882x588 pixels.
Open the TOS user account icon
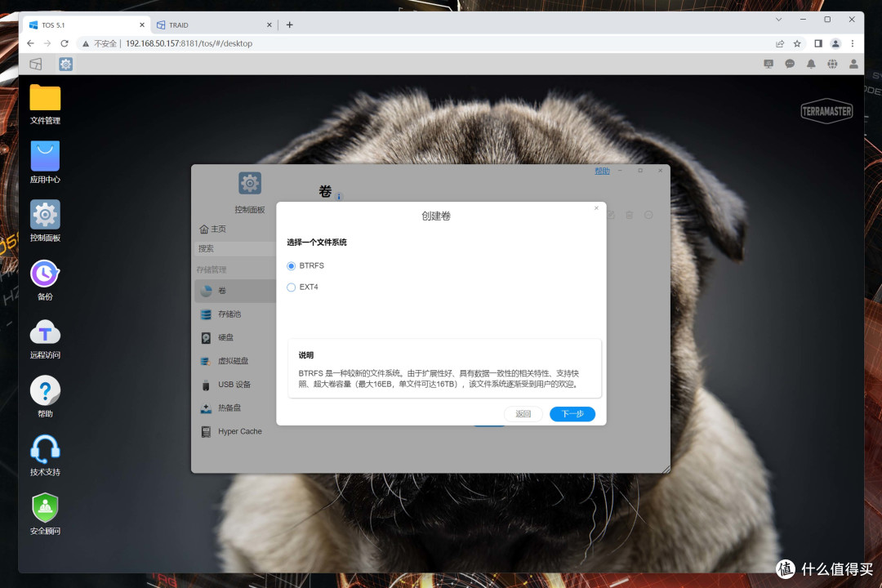(853, 65)
